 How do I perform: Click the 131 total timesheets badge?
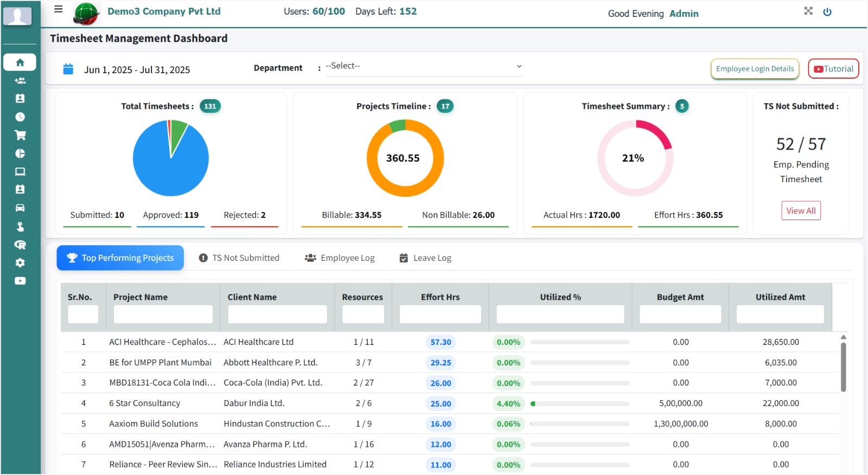[x=210, y=106]
